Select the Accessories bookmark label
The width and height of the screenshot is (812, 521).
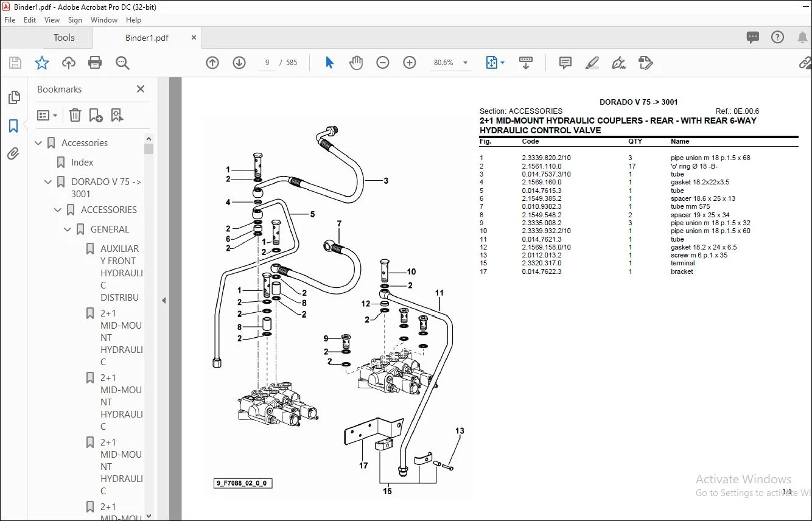point(85,143)
